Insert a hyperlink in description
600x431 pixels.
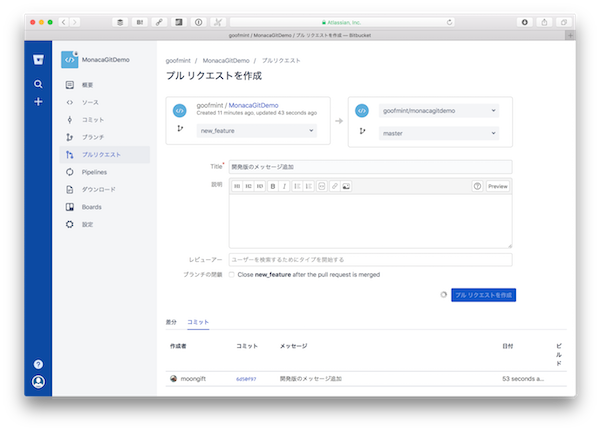[334, 186]
